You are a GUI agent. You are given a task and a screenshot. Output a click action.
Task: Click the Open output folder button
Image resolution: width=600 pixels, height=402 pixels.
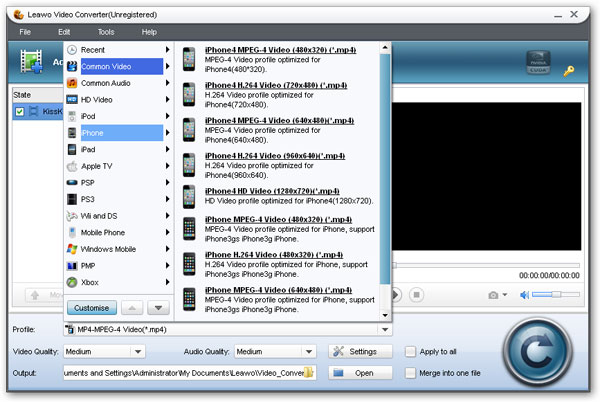(360, 373)
